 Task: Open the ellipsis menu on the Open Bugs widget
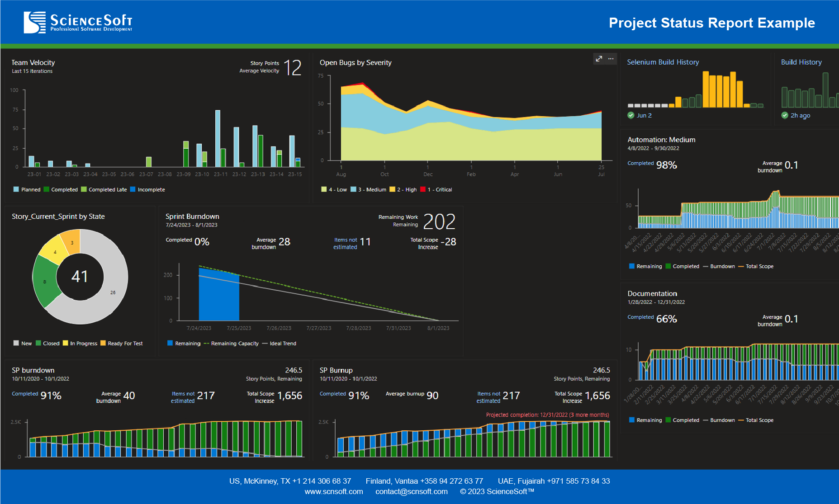(611, 59)
